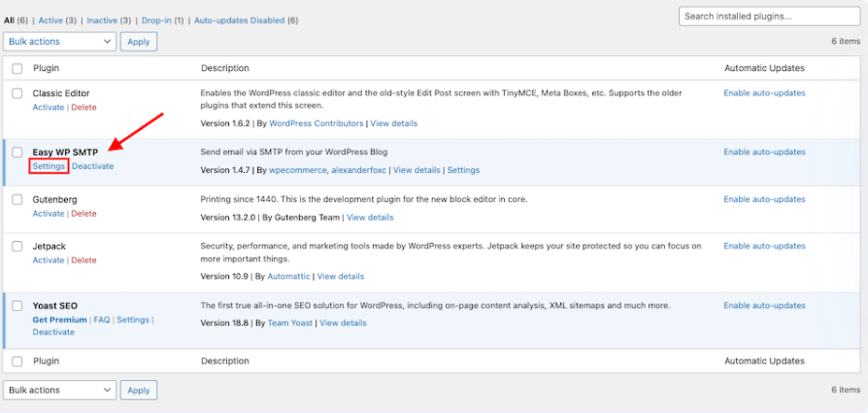The height and width of the screenshot is (413, 868).
Task: Tick the Classic Editor checkbox
Action: (17, 93)
